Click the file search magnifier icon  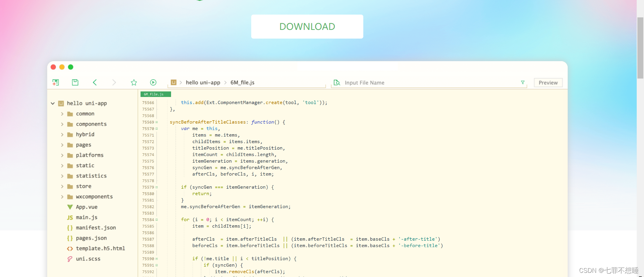coord(337,83)
